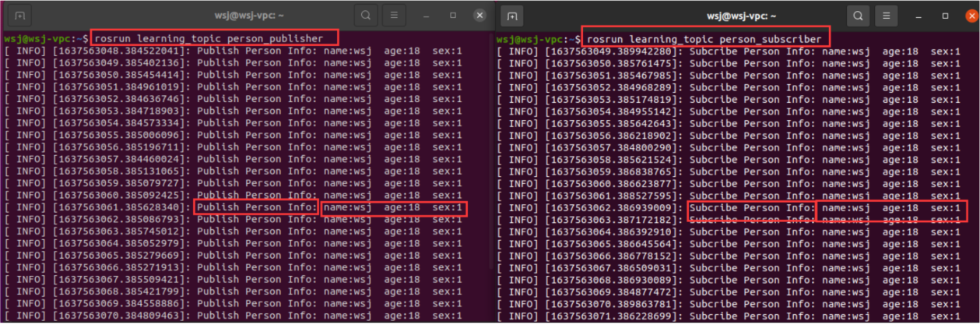Maximize the left terminal window

(x=453, y=15)
